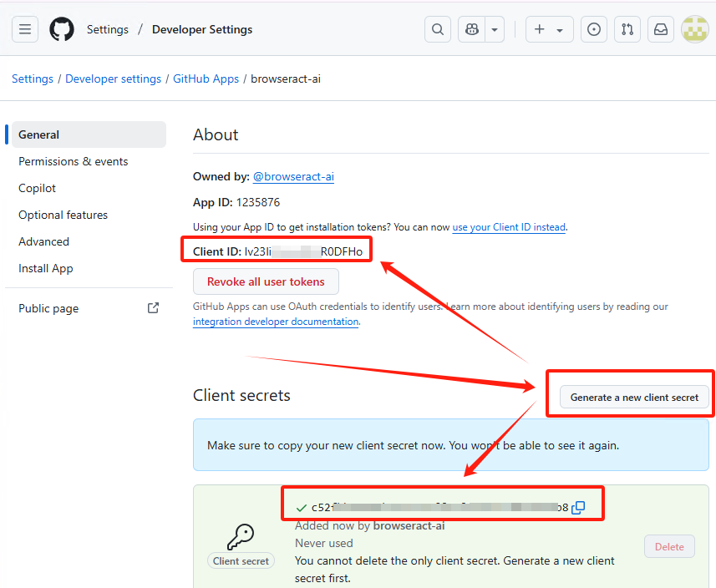The height and width of the screenshot is (588, 716).
Task: Click the green check mark icon
Action: point(301,508)
